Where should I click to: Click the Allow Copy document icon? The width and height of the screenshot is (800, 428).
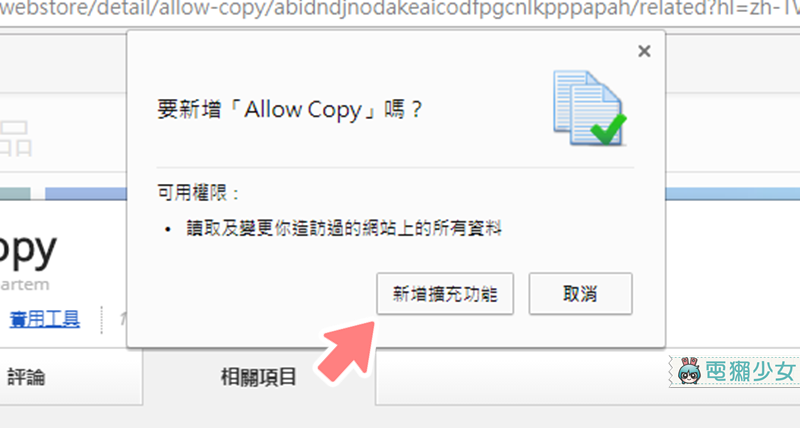coord(589,108)
